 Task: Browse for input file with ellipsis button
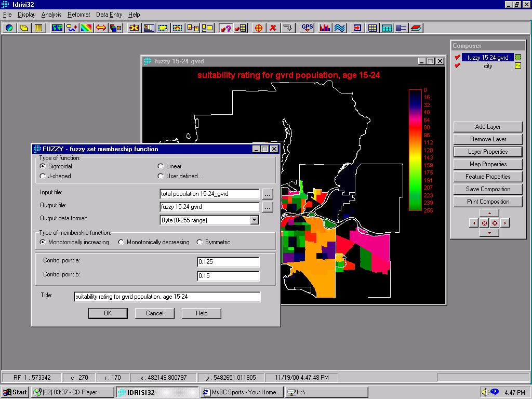pos(267,194)
